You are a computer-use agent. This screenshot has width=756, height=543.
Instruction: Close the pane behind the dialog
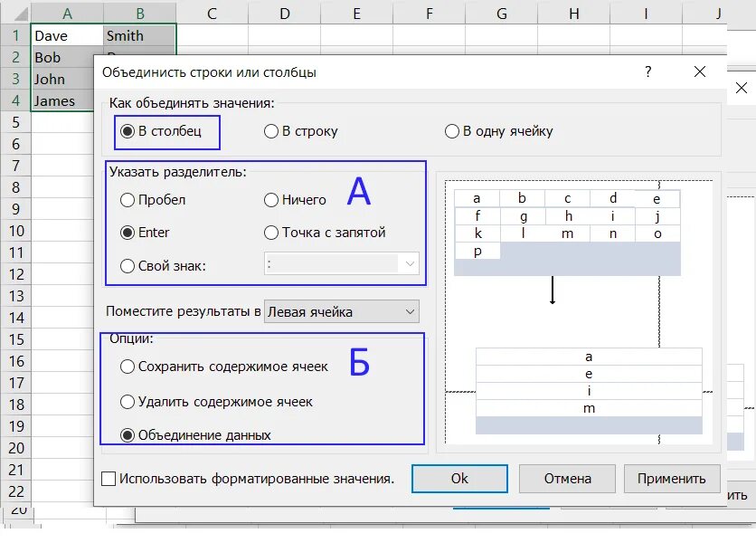[742, 88]
